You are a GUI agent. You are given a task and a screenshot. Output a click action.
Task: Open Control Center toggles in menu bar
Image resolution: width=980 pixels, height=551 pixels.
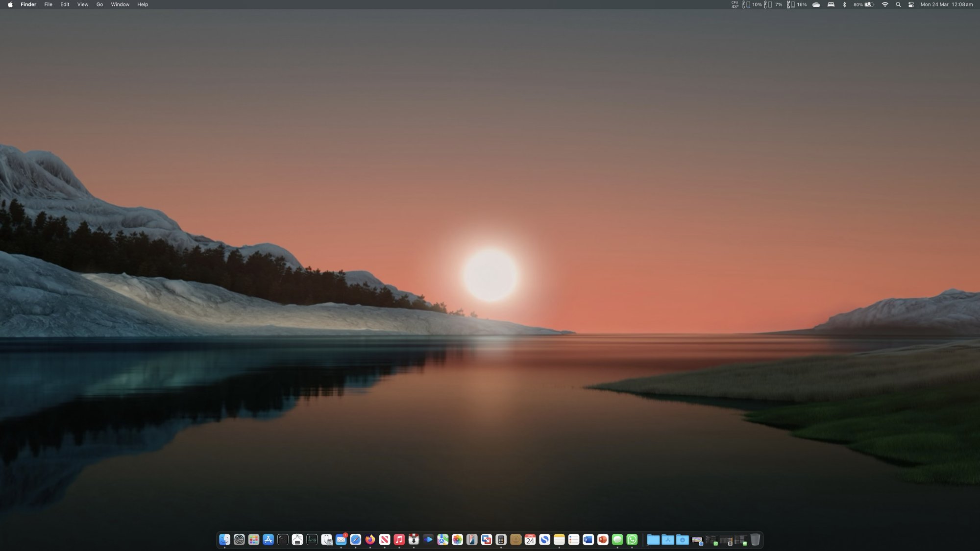(x=911, y=4)
